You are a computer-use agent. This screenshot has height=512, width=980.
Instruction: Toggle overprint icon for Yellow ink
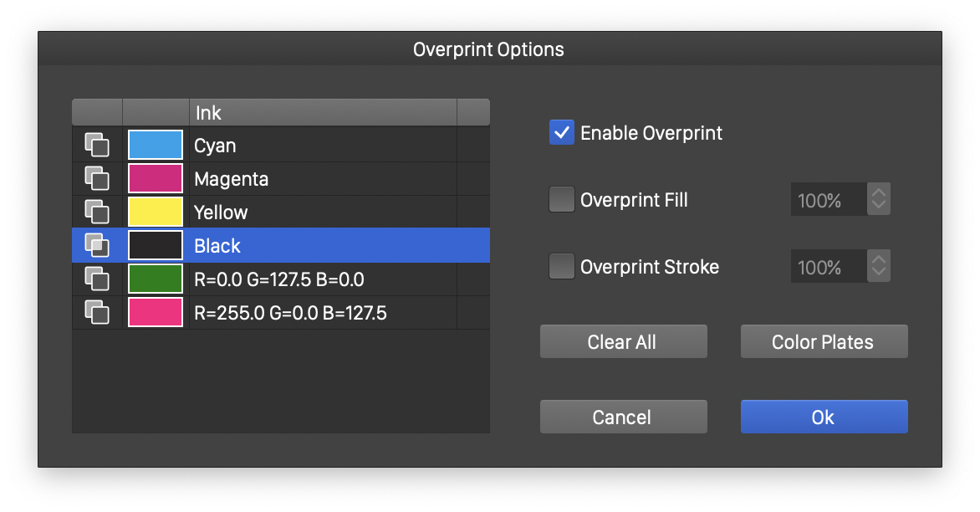pyautogui.click(x=97, y=212)
